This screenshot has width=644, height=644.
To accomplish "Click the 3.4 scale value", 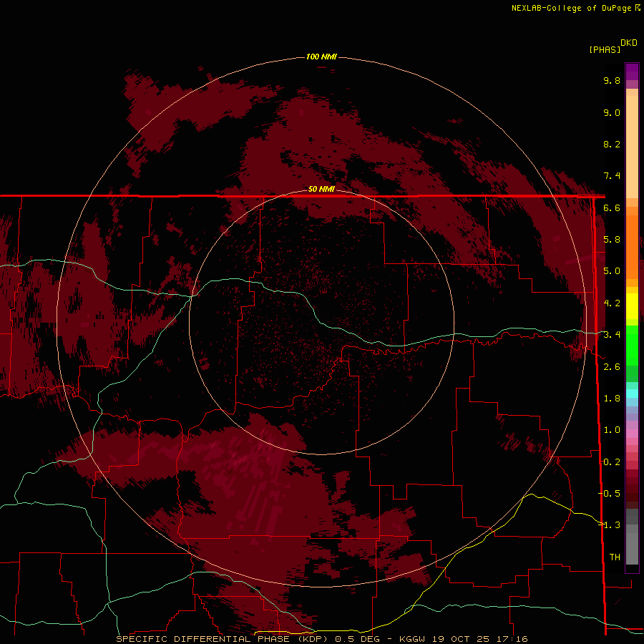I will [612, 335].
